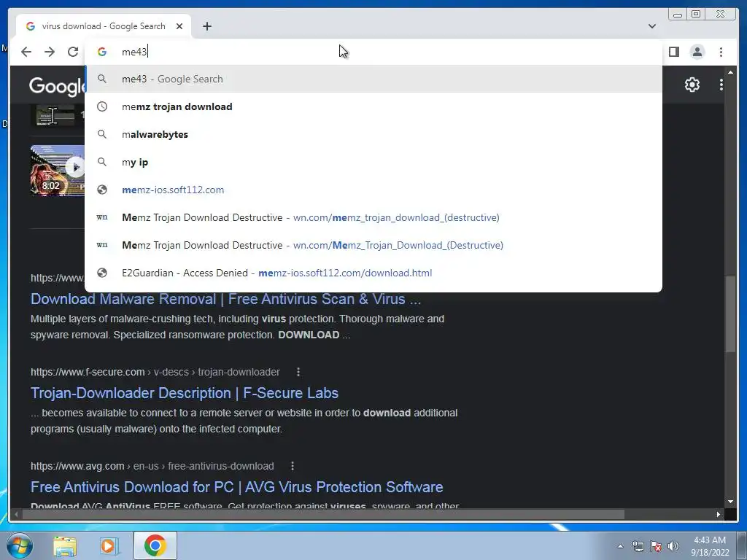The image size is (747, 560).
Task: Select first wn.com Memz Trojan Download suggestion
Action: [x=373, y=217]
